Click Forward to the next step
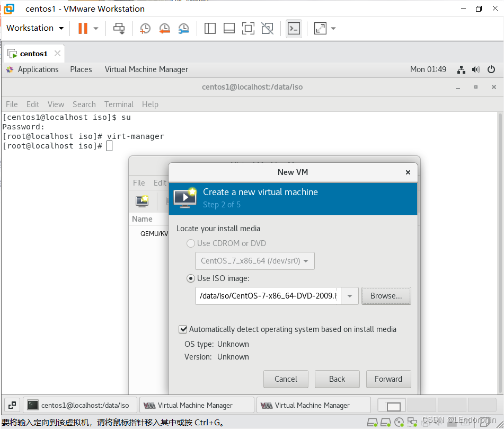504x429 pixels. (388, 379)
